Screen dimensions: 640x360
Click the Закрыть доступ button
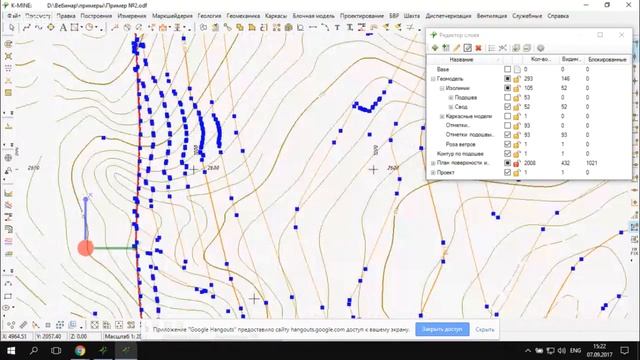point(442,329)
